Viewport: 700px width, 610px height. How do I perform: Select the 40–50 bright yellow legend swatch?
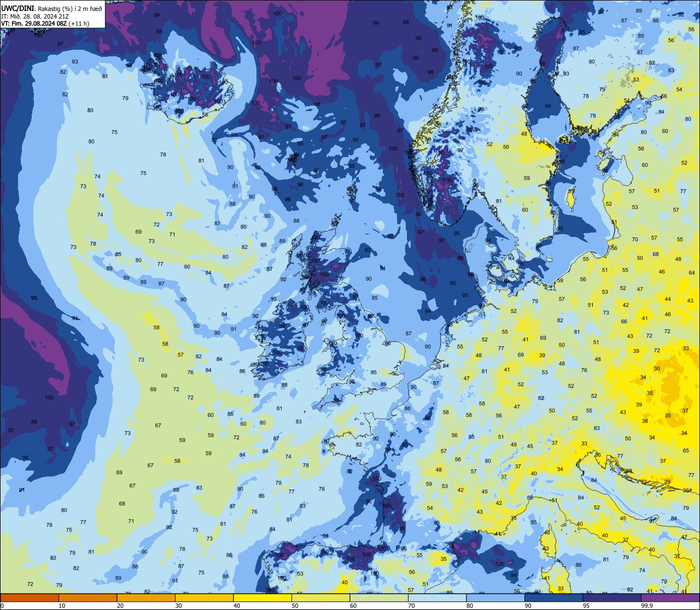[262, 598]
